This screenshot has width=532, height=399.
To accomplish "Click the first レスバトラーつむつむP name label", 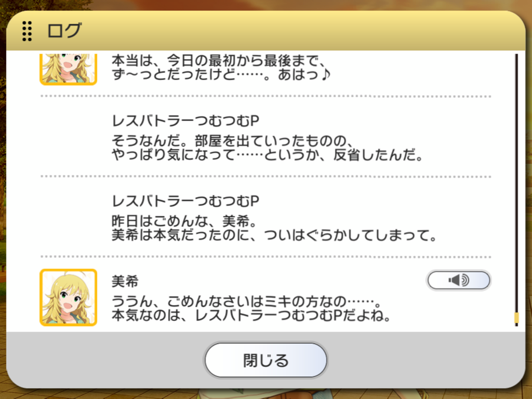I will (x=185, y=121).
